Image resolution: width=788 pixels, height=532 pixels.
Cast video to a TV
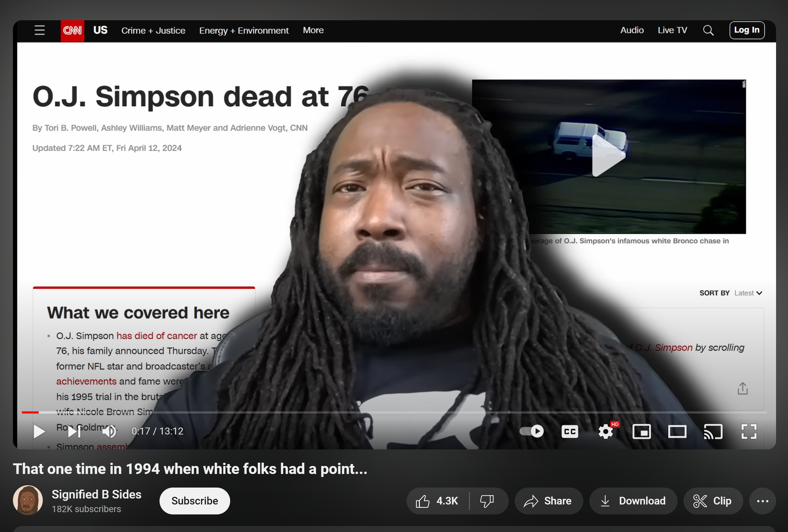tap(713, 431)
